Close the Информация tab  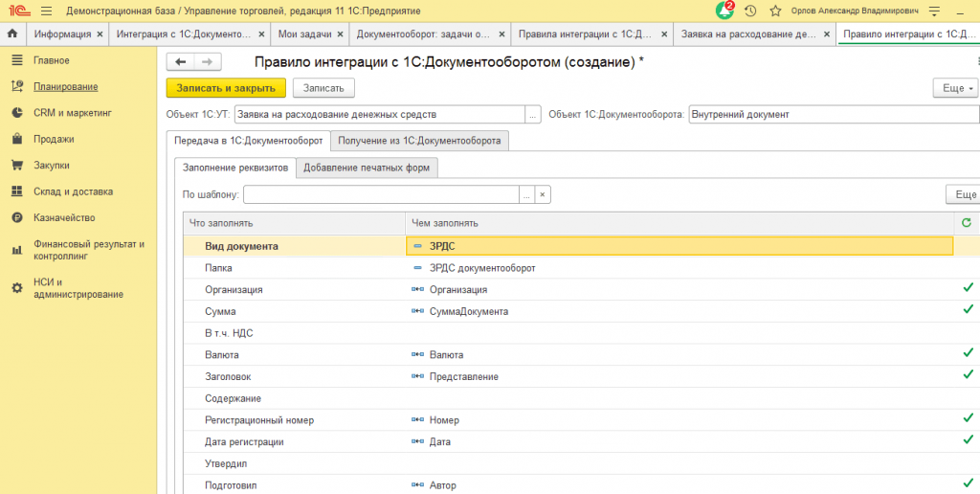(x=100, y=34)
